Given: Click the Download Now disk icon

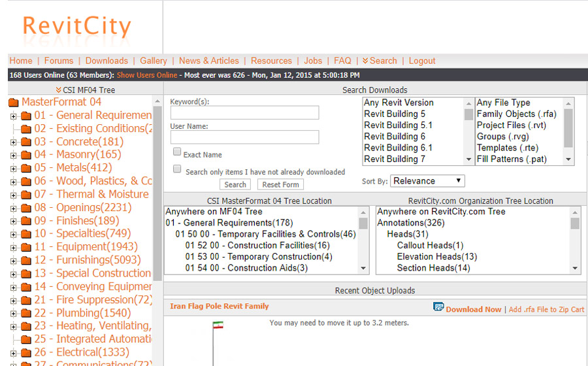Looking at the screenshot, I should click(438, 307).
